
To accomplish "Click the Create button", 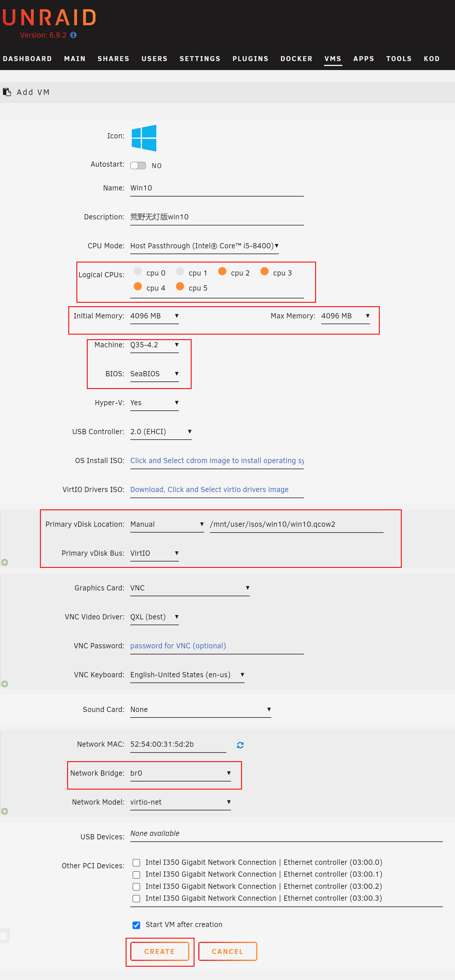I will tap(160, 951).
